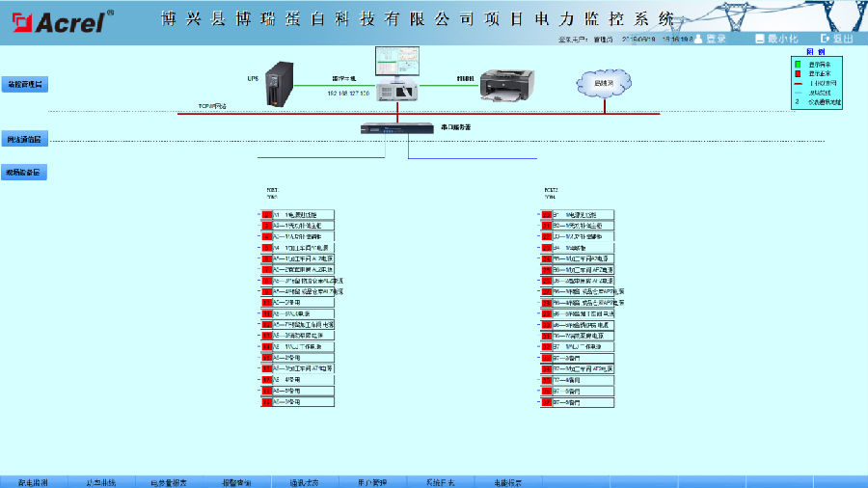The width and height of the screenshot is (868, 488).
Task: Click red status indicator number 25
Action: click(547, 270)
